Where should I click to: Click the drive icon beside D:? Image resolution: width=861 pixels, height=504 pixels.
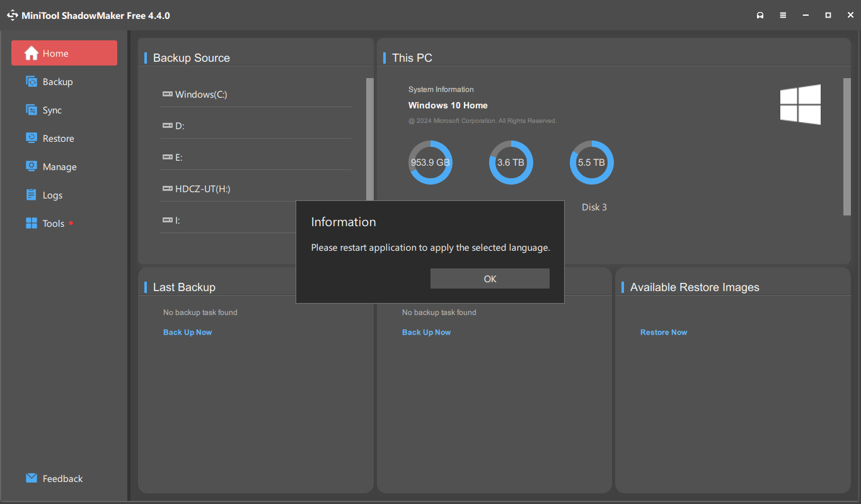pyautogui.click(x=168, y=125)
